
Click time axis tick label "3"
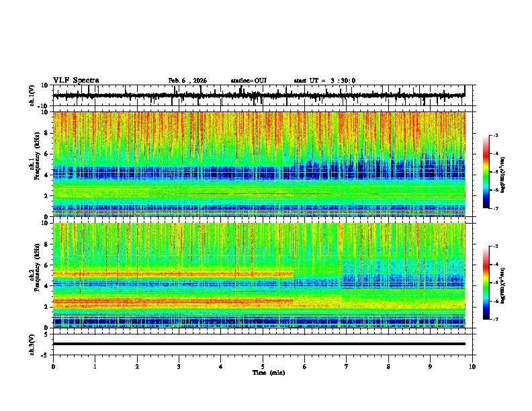[179, 367]
